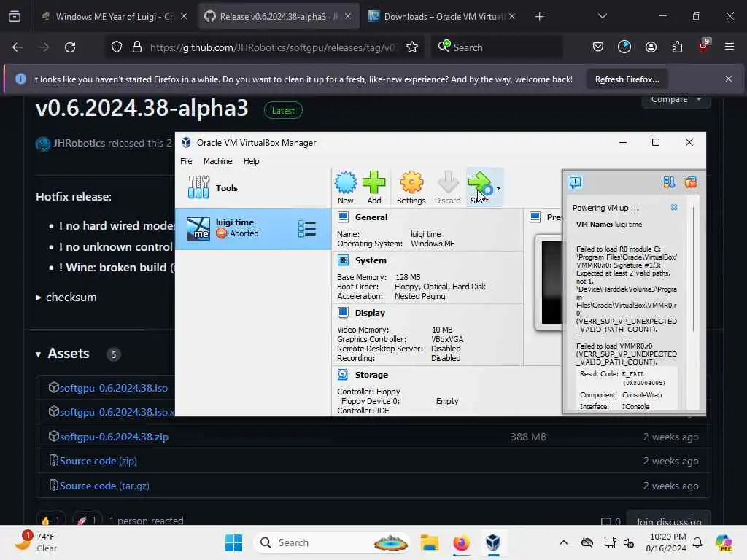This screenshot has height=560, width=747.
Task: Open a new Firefox tab
Action: 539,17
